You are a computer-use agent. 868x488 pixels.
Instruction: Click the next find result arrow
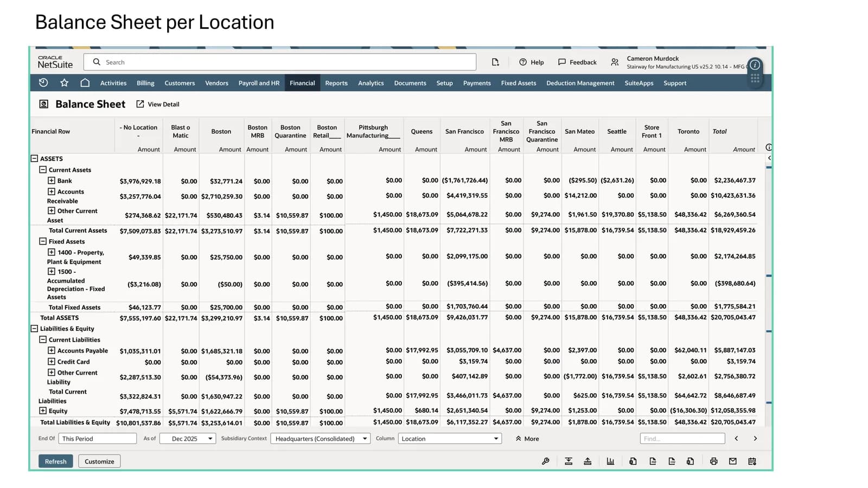tap(755, 438)
